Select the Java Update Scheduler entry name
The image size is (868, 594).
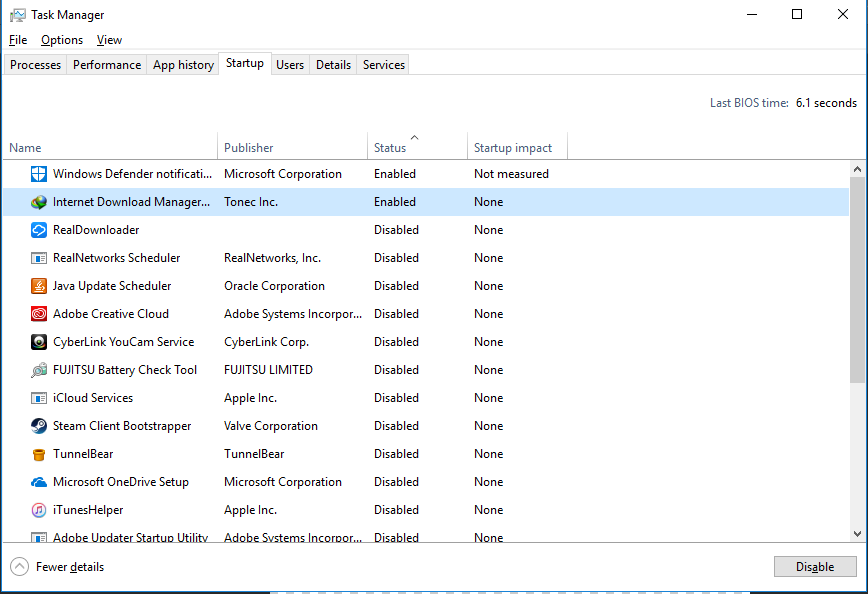(x=112, y=286)
